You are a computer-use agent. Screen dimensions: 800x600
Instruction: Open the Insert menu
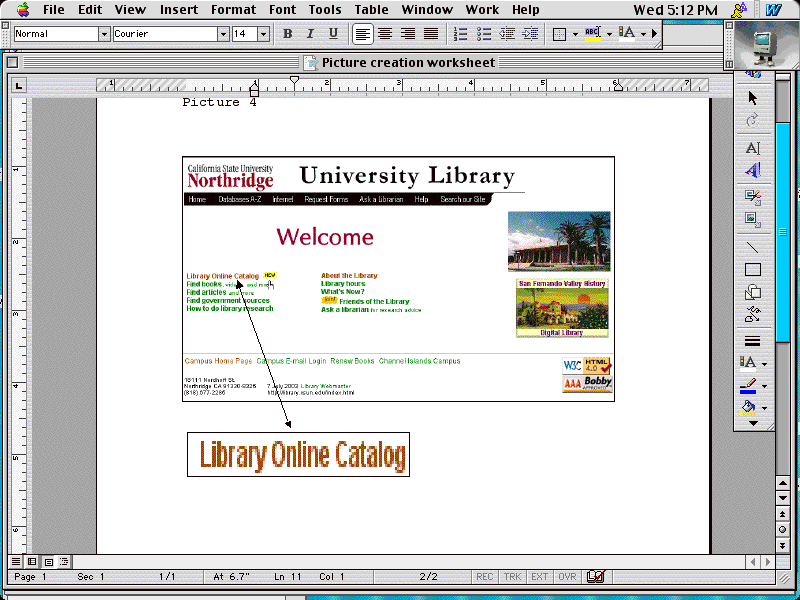click(179, 10)
